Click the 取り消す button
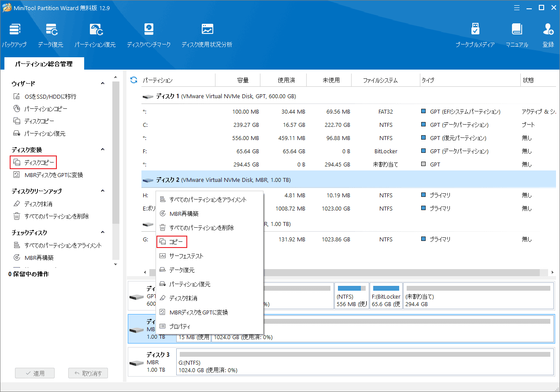Viewport: 560px width, 392px height. [x=88, y=373]
